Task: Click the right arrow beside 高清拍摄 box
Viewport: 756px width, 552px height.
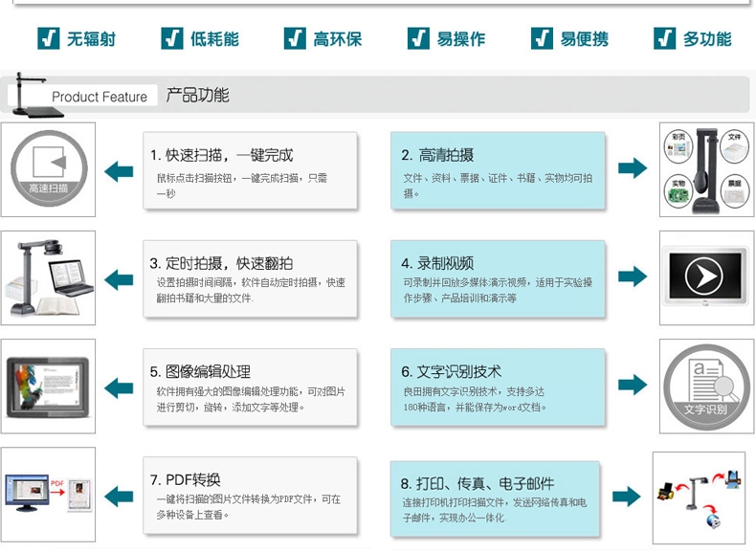Action: (632, 168)
